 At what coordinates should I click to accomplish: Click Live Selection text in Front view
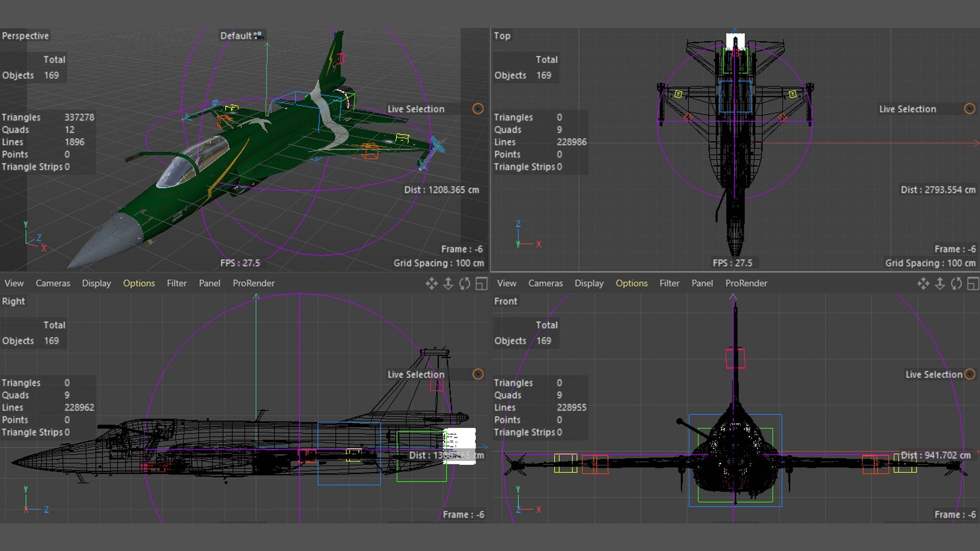[934, 374]
